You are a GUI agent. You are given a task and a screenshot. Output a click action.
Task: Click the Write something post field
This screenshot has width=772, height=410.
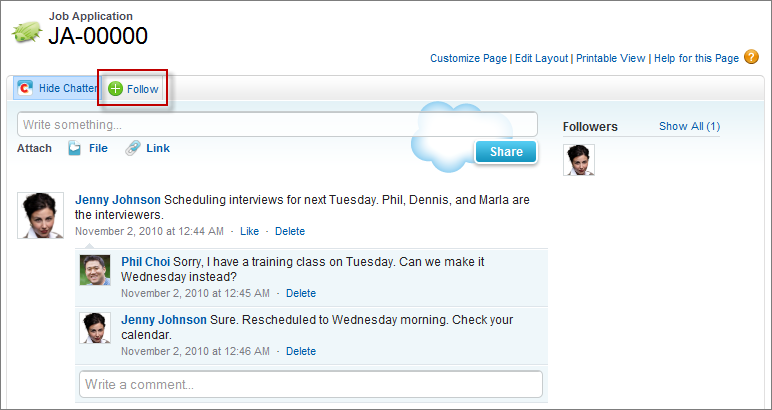coord(277,125)
